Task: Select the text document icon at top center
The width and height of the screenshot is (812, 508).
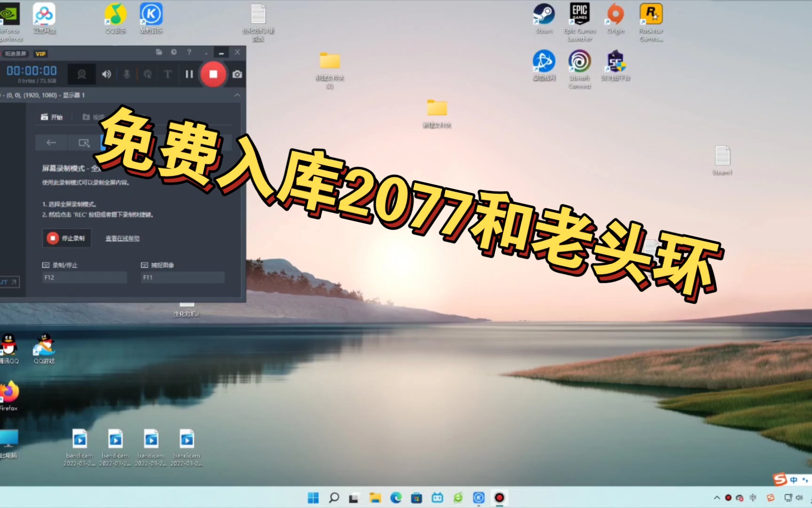Action: 258,22
